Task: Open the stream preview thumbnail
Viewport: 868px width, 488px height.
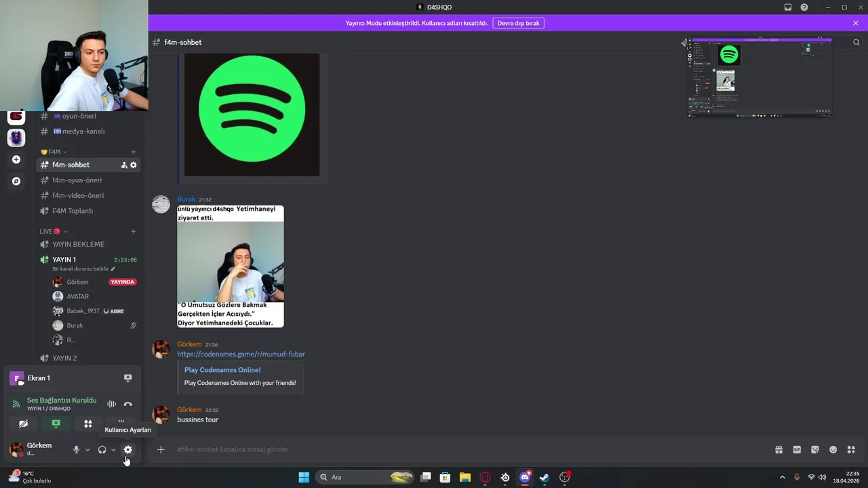Action: pyautogui.click(x=759, y=77)
